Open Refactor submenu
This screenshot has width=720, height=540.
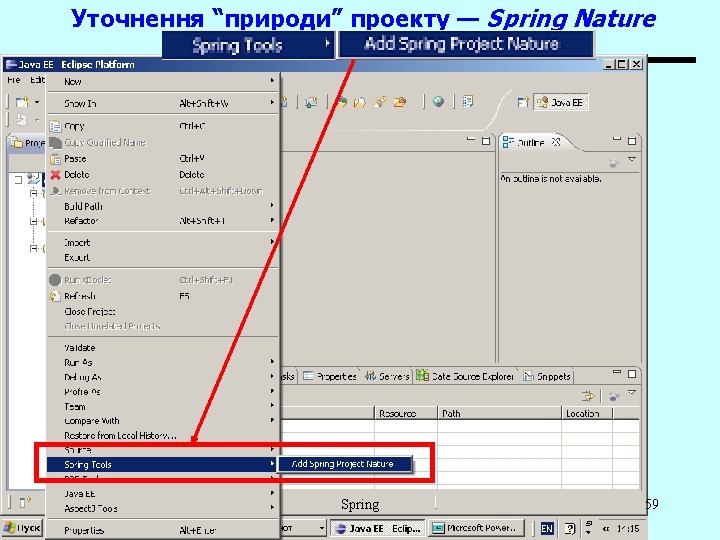163,221
